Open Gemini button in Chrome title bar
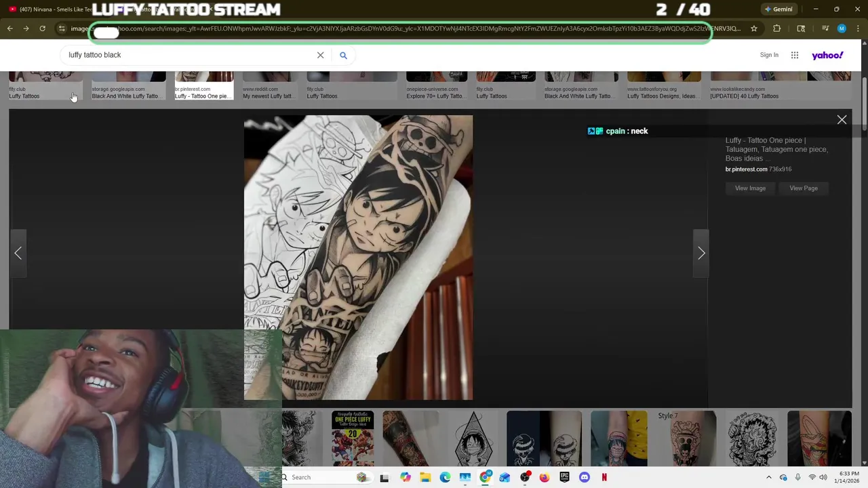The height and width of the screenshot is (488, 868). (x=778, y=9)
